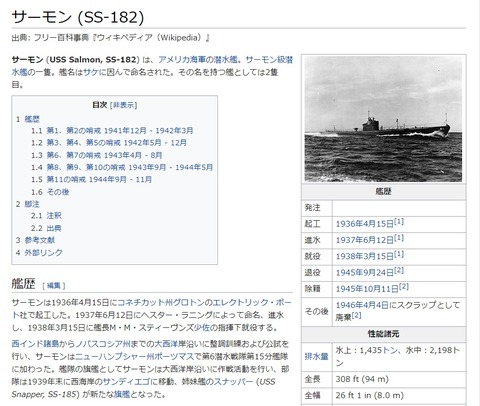Jump to 3 参考文献 in contents
This screenshot has width=480, height=406.
pyautogui.click(x=40, y=240)
